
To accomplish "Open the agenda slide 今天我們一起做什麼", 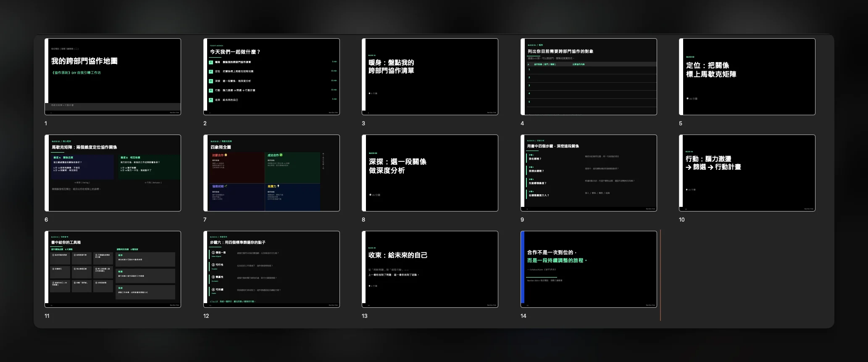I will (271, 77).
